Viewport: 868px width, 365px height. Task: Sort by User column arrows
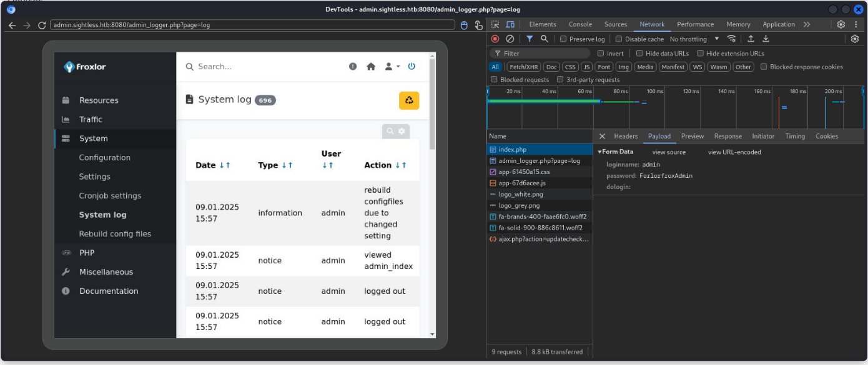pyautogui.click(x=328, y=165)
